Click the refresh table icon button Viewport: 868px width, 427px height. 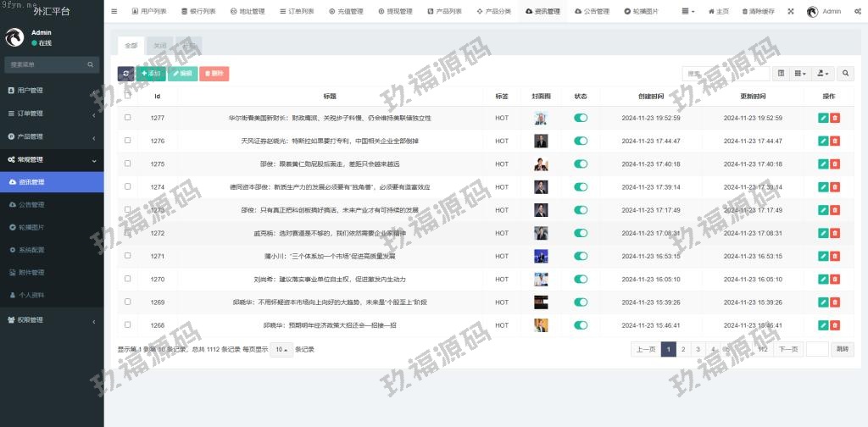click(125, 74)
